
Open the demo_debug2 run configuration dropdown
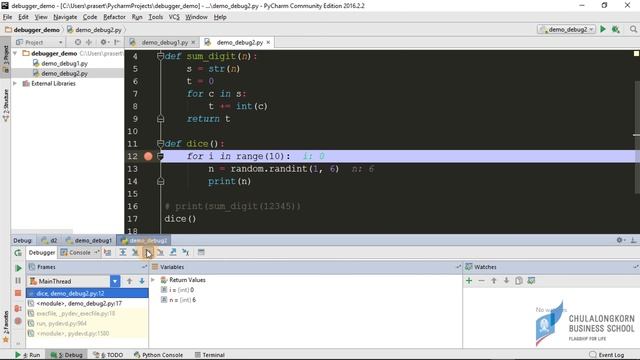point(567,29)
